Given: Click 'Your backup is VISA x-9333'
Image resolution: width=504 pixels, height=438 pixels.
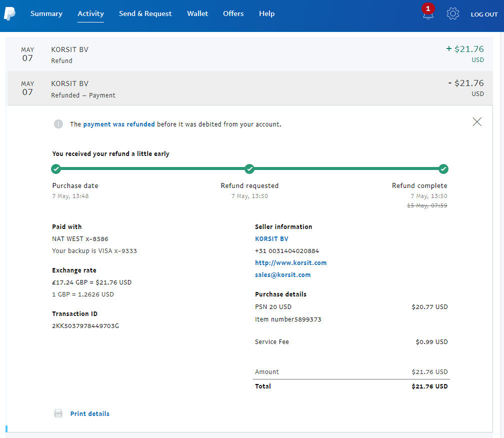Looking at the screenshot, I should pyautogui.click(x=94, y=250).
